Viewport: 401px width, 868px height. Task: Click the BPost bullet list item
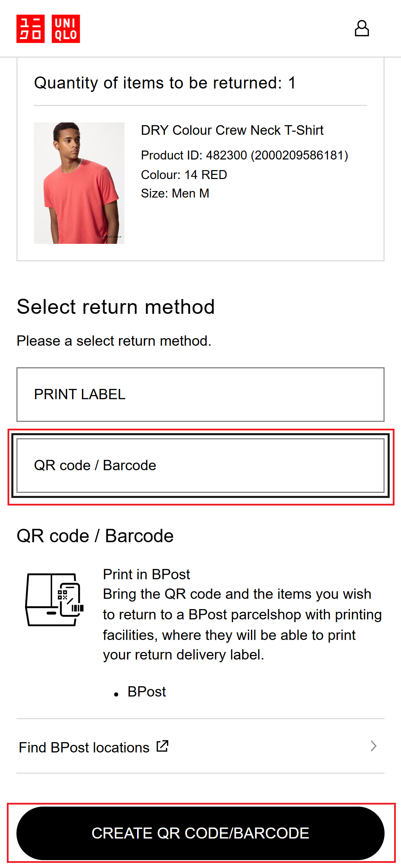147,692
